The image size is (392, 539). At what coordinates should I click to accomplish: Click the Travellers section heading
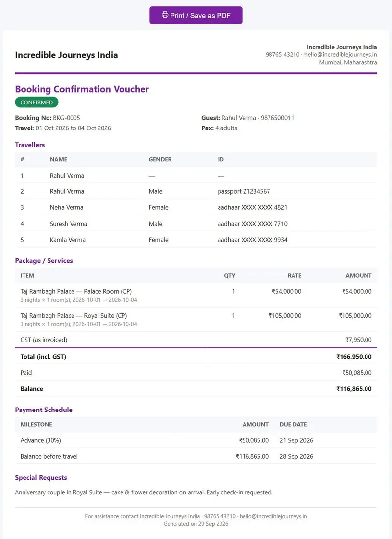pyautogui.click(x=29, y=145)
